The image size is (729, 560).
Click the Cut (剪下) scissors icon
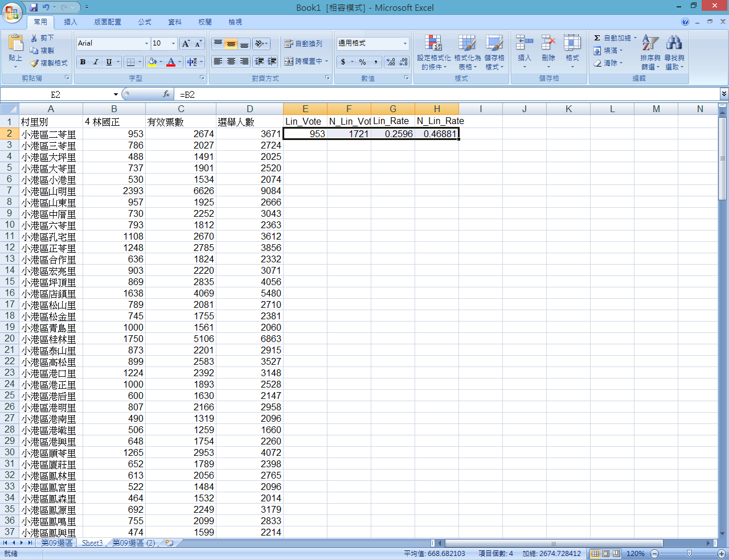34,38
